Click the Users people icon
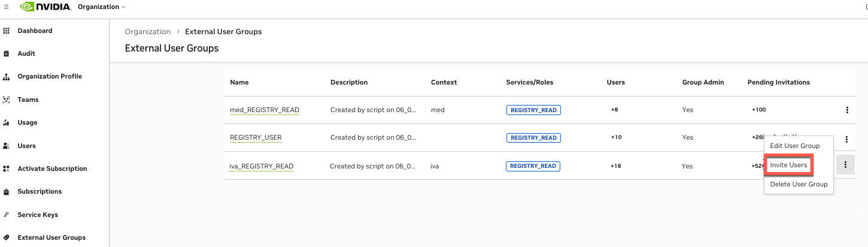Image resolution: width=868 pixels, height=247 pixels. pos(7,146)
